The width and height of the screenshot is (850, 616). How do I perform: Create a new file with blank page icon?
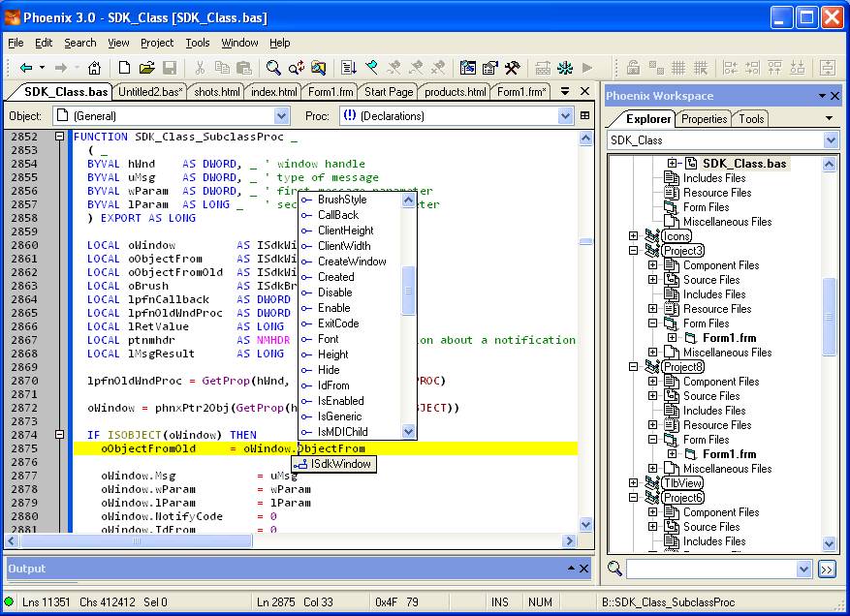[124, 68]
